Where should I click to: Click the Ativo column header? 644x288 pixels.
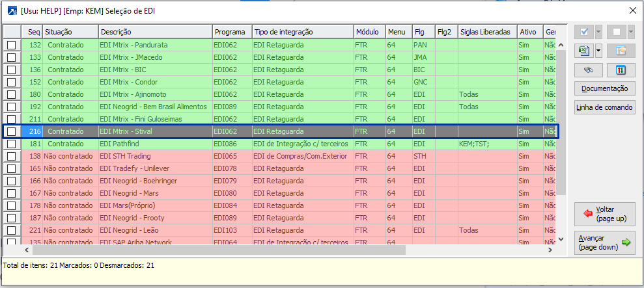(530, 32)
